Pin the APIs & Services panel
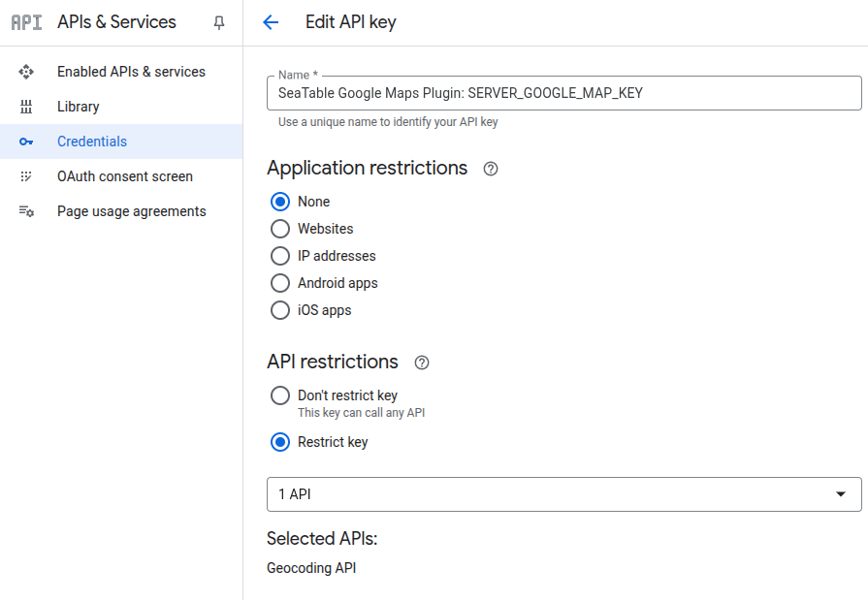This screenshot has height=600, width=868. coord(219,22)
